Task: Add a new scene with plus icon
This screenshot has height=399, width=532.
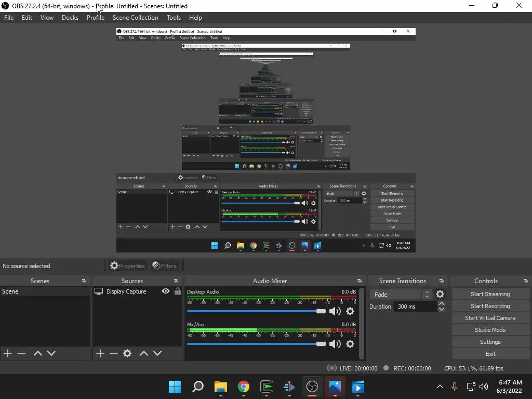Action: (x=8, y=353)
